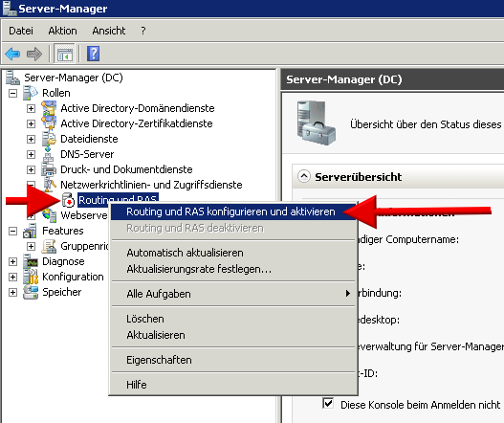Click the Dateidienste role icon
Viewport: 504px width, 423px height.
pos(49,139)
